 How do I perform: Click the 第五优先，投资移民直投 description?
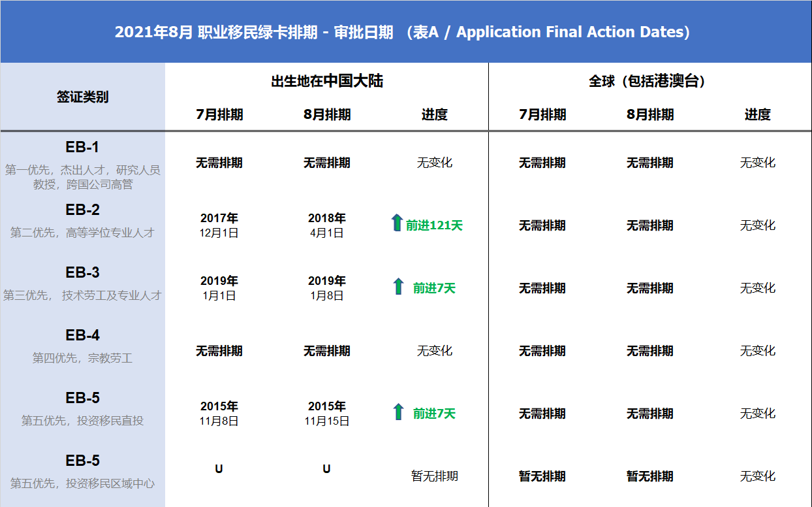click(82, 421)
